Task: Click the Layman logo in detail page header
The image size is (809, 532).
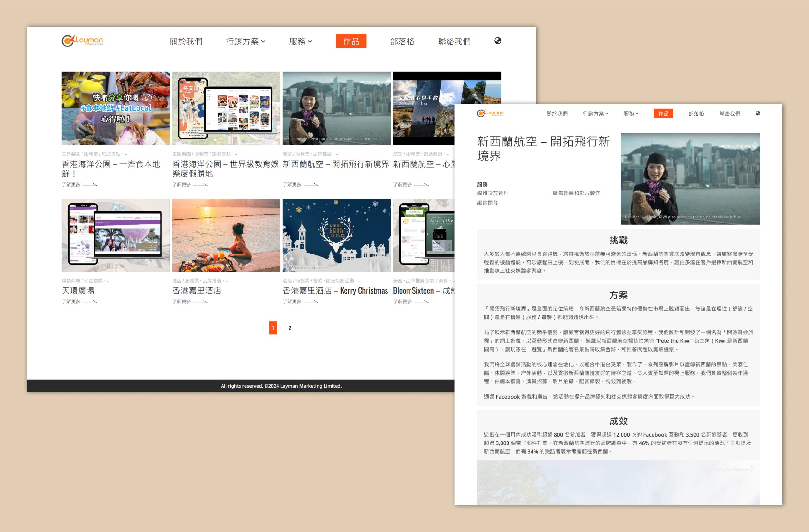Action: tap(490, 113)
